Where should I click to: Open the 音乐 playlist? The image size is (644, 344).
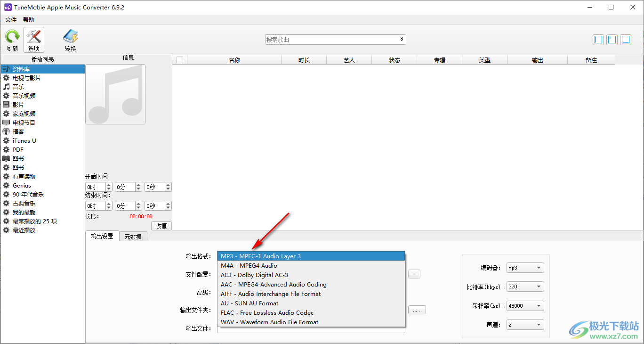(43, 87)
